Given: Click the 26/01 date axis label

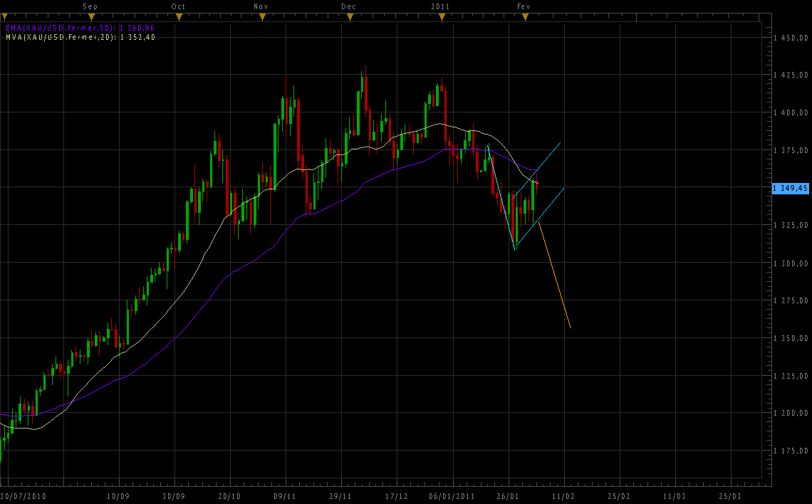Looking at the screenshot, I should coord(507,496).
